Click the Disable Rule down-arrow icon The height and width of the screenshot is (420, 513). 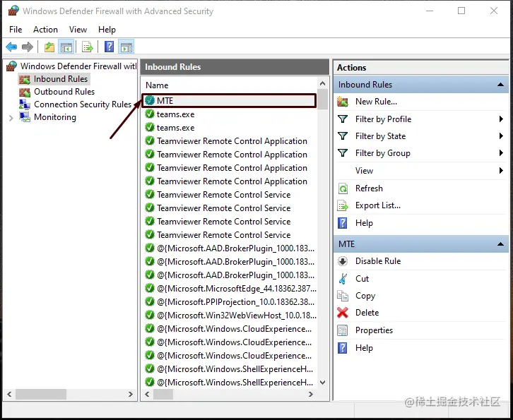click(x=343, y=261)
